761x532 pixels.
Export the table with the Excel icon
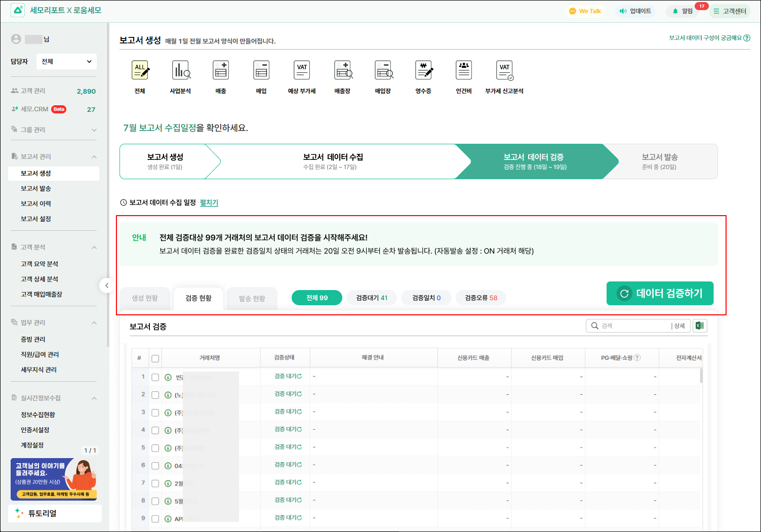(700, 326)
